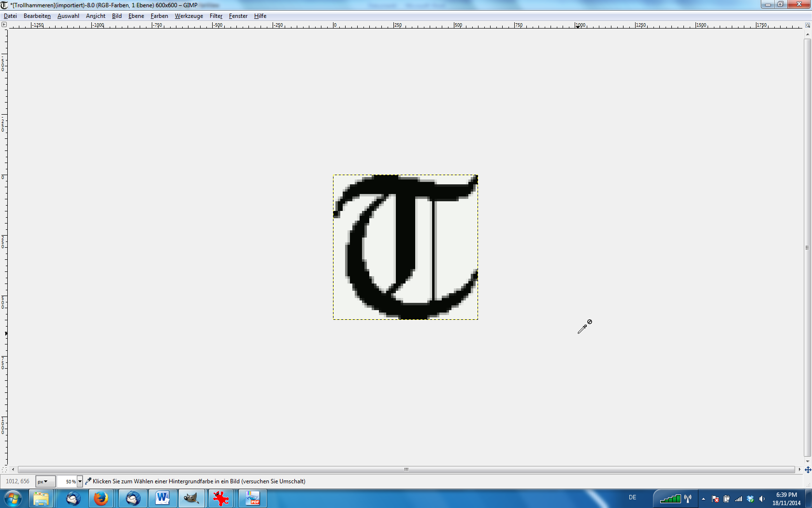
Task: Click the navigation cross icon at bottom-right
Action: pos(808,469)
